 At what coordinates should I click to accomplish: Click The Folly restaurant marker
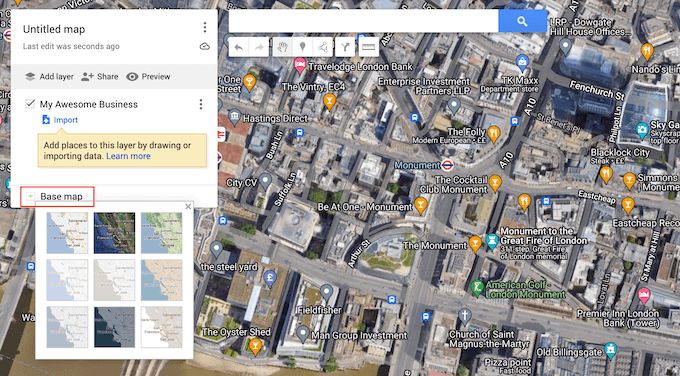pos(494,134)
